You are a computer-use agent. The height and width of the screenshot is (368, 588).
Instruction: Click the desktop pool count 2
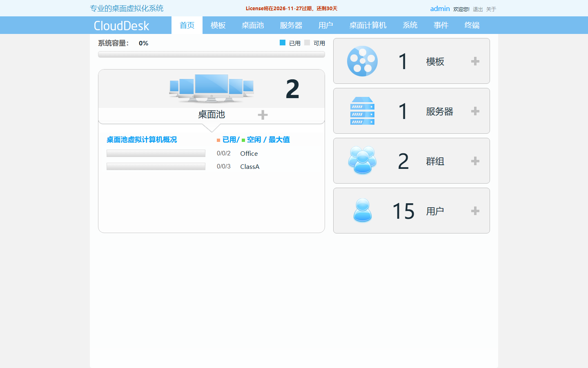(x=293, y=89)
